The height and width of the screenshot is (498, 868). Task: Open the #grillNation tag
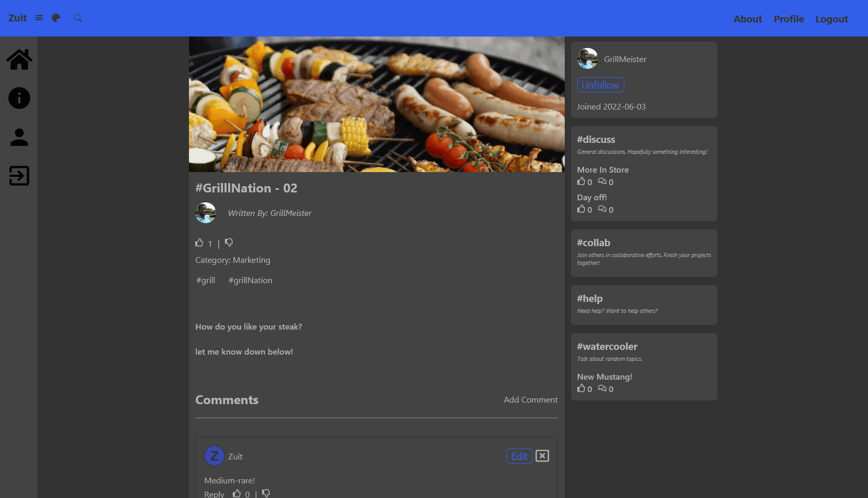[x=251, y=280]
